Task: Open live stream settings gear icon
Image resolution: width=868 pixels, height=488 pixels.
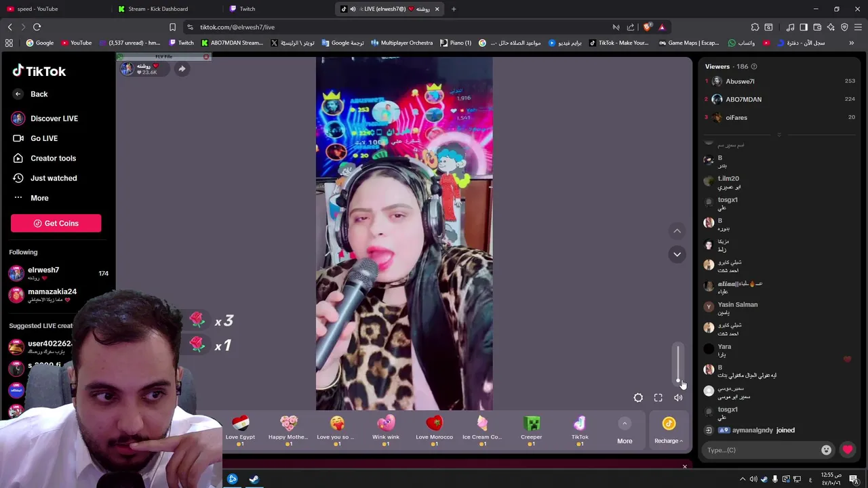Action: (638, 398)
